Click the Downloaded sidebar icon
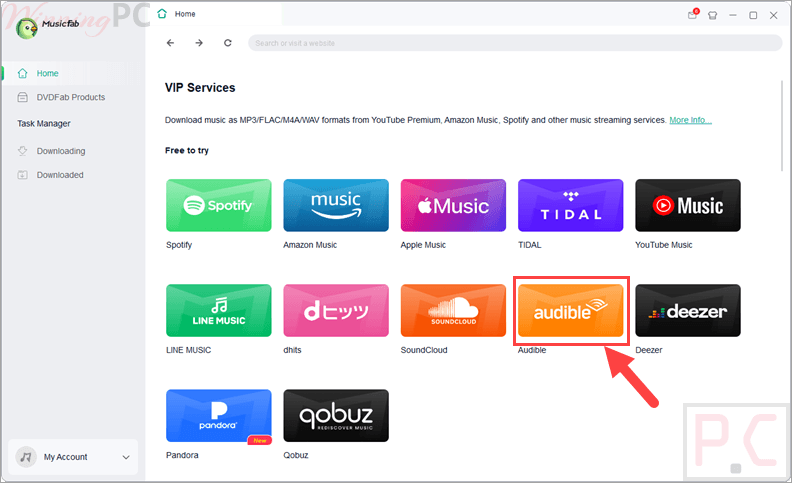Viewport: 792px width, 483px height. pyautogui.click(x=22, y=175)
